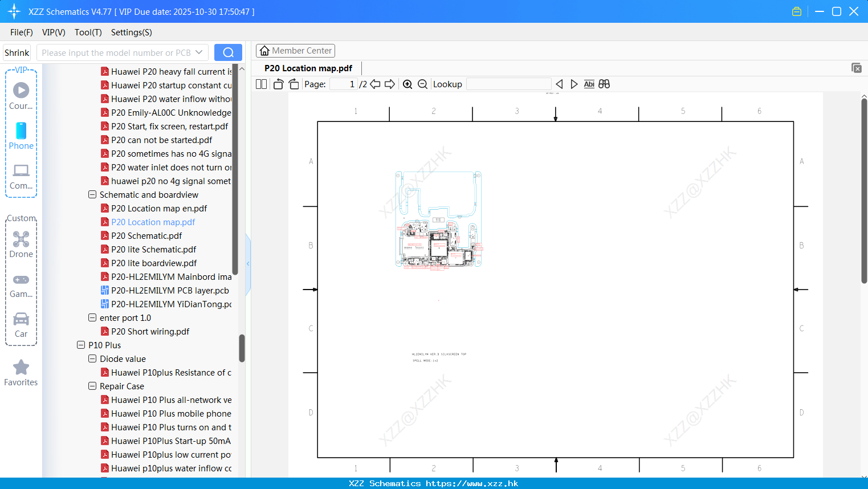Toggle the two-page split view icon
Image resolution: width=868 pixels, height=489 pixels.
(262, 84)
